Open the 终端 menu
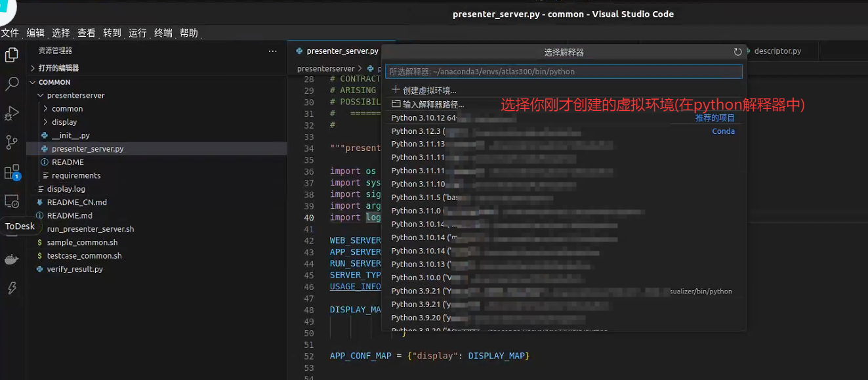The image size is (868, 380). pyautogui.click(x=163, y=33)
